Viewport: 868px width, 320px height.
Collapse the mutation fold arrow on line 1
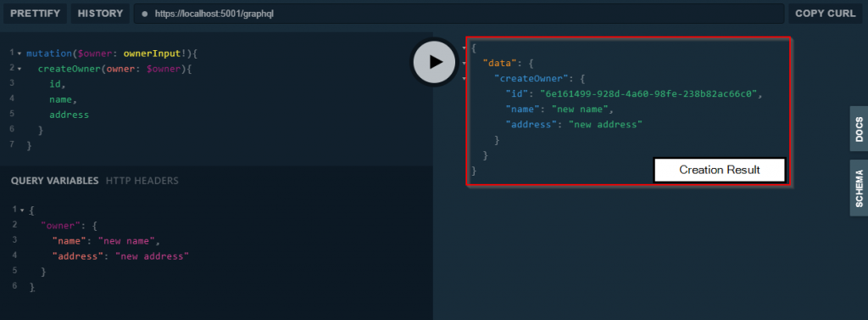click(19, 53)
